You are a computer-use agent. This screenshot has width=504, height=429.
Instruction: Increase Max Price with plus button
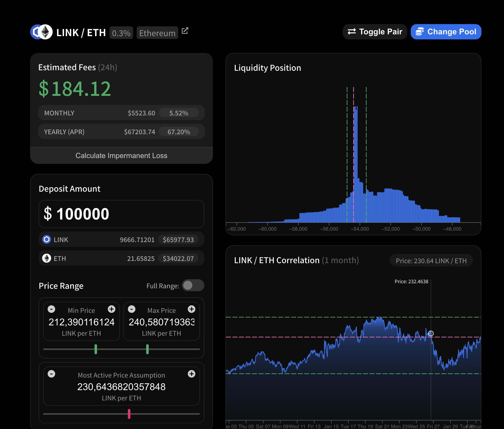point(192,309)
